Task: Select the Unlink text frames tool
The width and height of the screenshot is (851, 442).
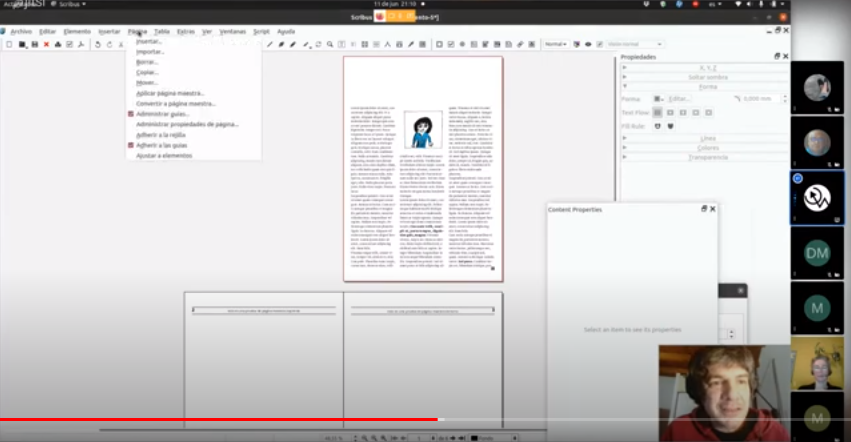Action: 376,45
